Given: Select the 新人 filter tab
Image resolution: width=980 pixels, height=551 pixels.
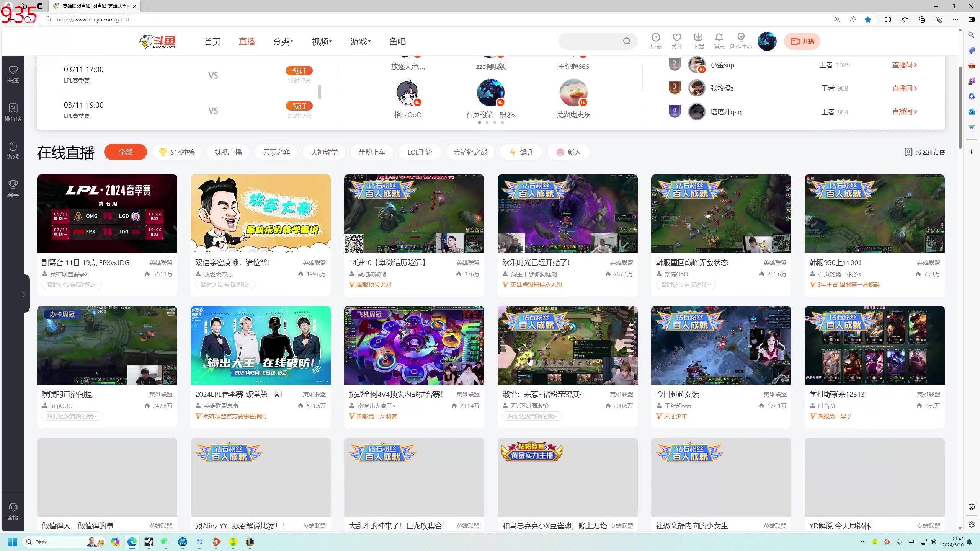Looking at the screenshot, I should point(568,152).
